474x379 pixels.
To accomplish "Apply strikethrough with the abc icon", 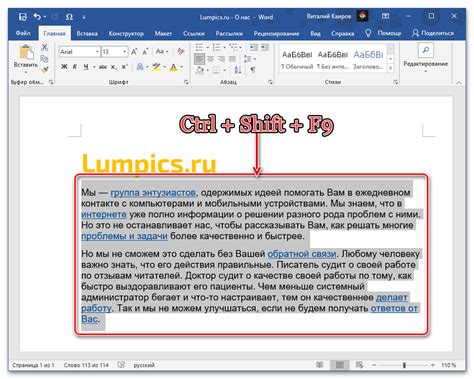I will pos(103,67).
